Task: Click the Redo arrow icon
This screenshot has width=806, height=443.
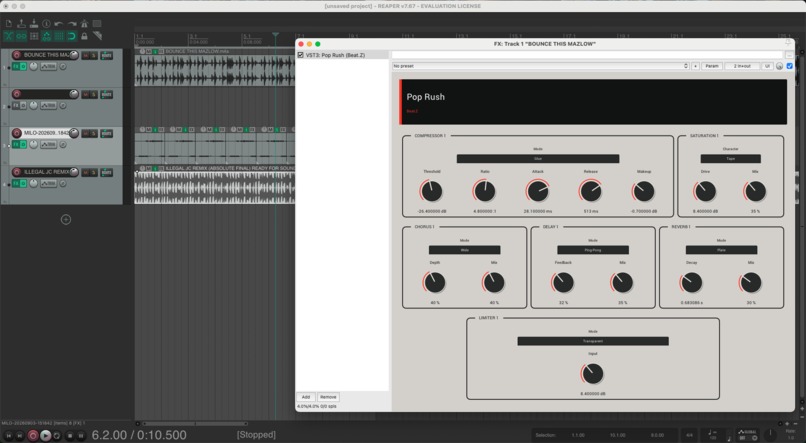Action: 71,24
